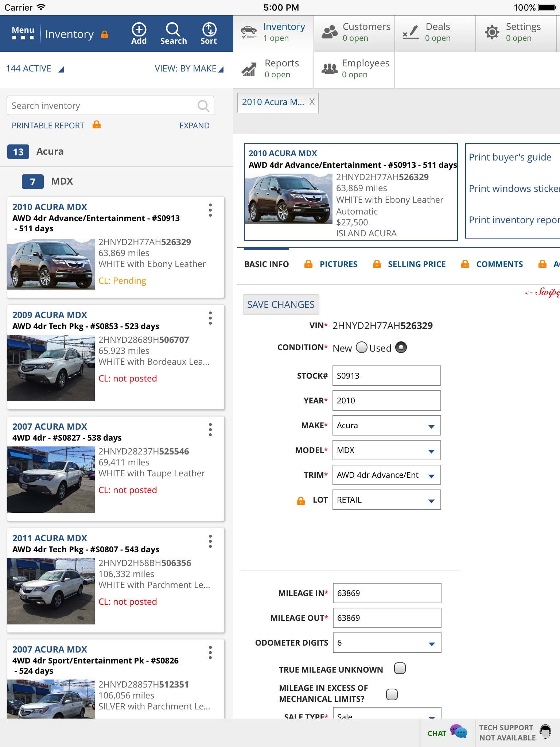Screen dimensions: 560x747
Task: Open the 2007 ACURA MDX #S0827 title
Action: click(50, 426)
